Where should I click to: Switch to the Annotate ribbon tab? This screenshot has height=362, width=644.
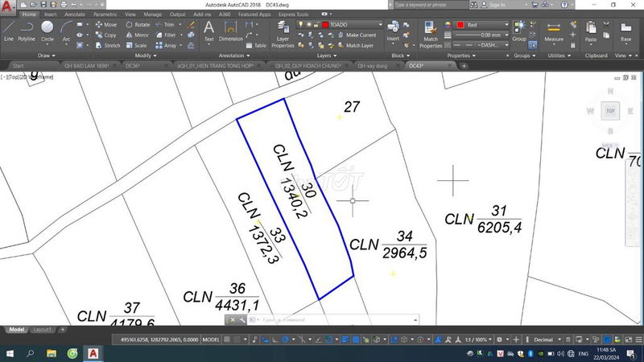75,14
